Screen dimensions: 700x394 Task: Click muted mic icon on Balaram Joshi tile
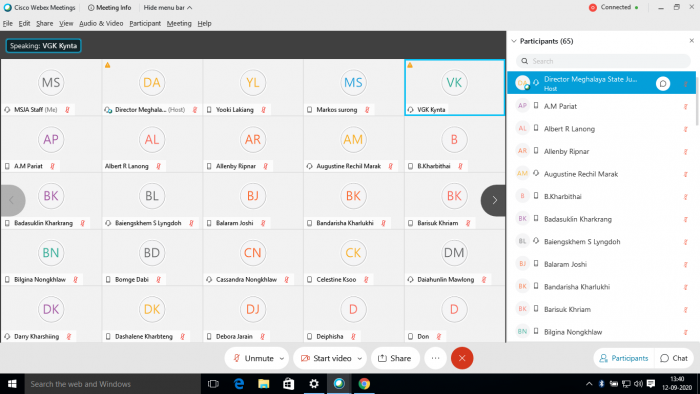coord(263,223)
